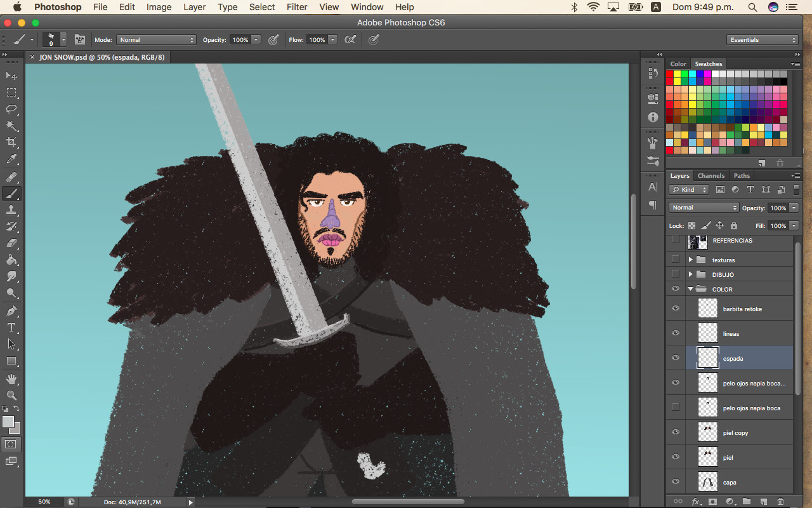Enable airbrush build-up effects
The height and width of the screenshot is (508, 812).
350,39
